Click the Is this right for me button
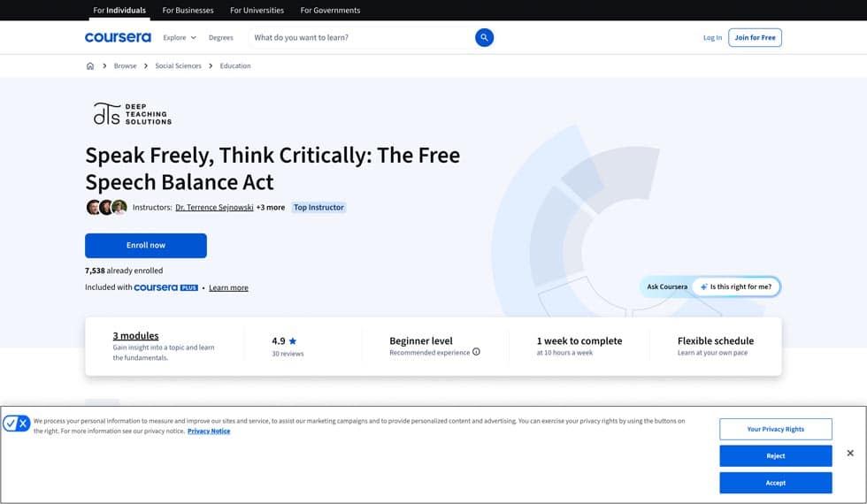Screen dimensions: 867x504 click(736, 286)
